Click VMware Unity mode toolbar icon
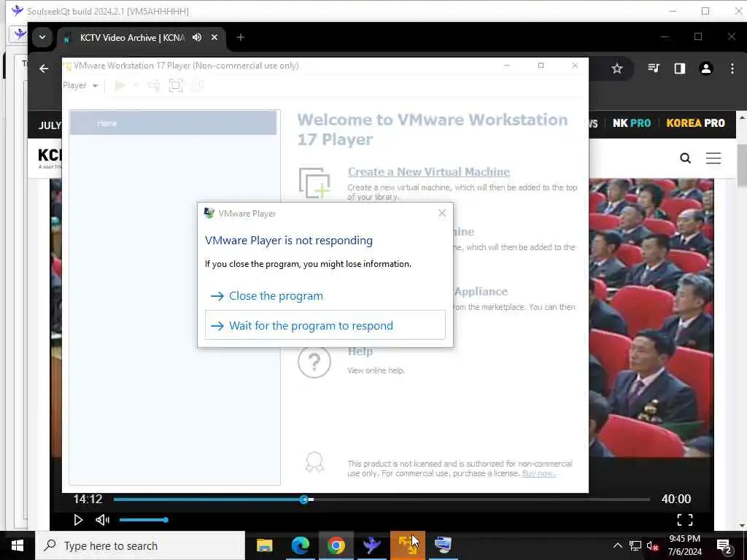This screenshot has width=747, height=560. pos(197,85)
